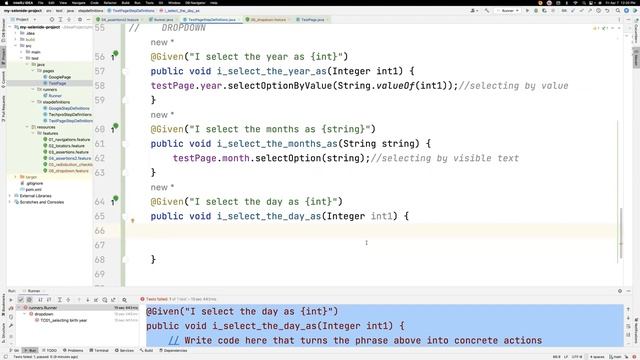Click the Build tool window button
The width and height of the screenshot is (640, 360).
tap(147, 350)
